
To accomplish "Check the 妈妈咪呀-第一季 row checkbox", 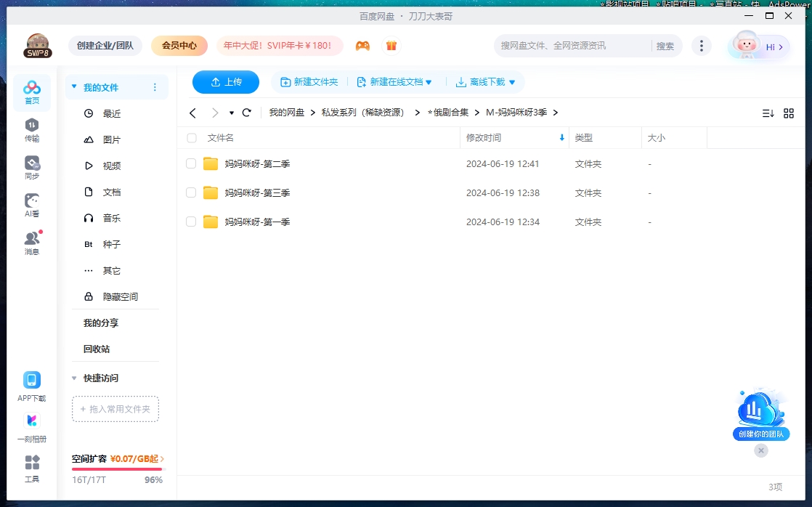I will click(x=190, y=222).
